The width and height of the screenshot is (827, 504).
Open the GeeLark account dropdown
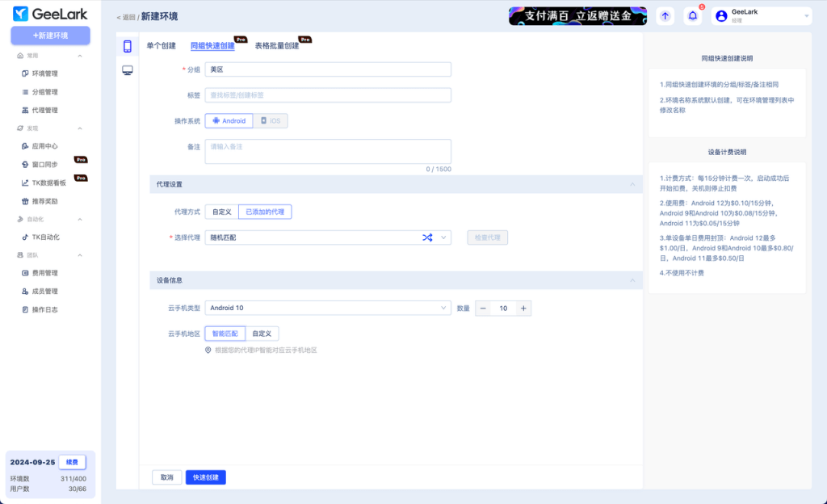point(761,16)
